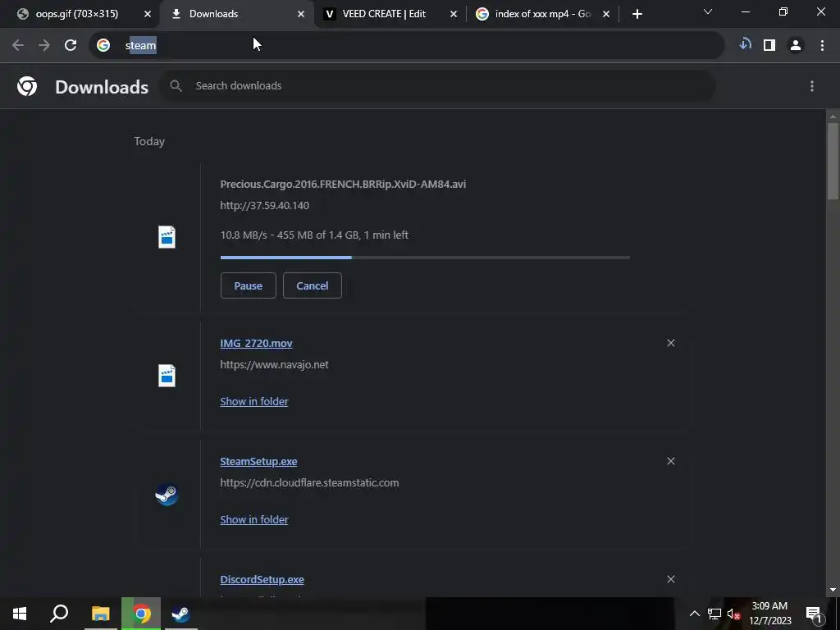Cancel the Precious.Cargo download

(x=313, y=285)
